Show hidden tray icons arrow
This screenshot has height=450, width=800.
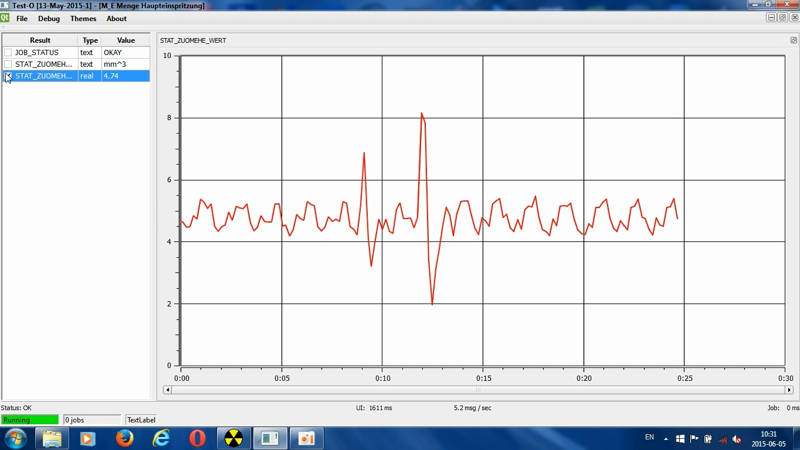pyautogui.click(x=666, y=439)
